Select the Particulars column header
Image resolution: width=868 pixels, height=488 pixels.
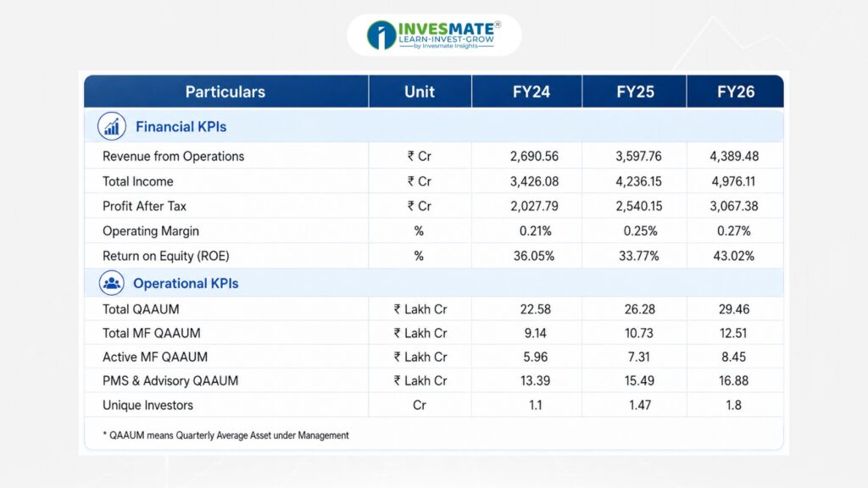[225, 91]
